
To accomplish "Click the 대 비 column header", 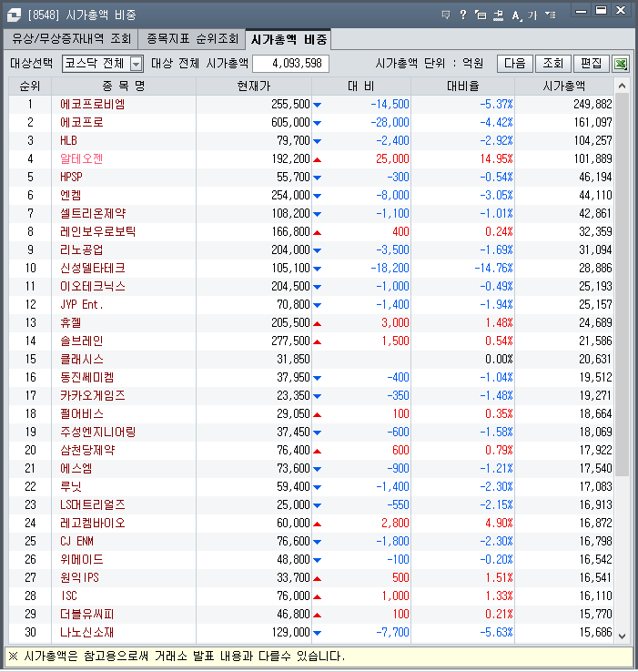I will tap(361, 87).
